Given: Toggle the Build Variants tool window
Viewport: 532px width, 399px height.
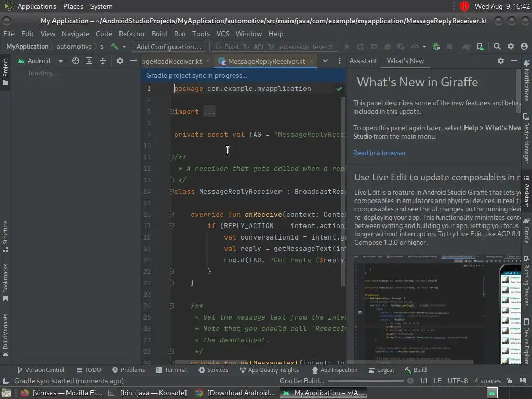Looking at the screenshot, I should click(5, 335).
